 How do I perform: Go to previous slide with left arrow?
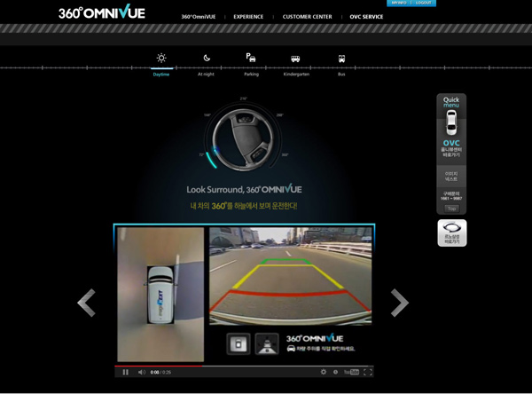[87, 303]
